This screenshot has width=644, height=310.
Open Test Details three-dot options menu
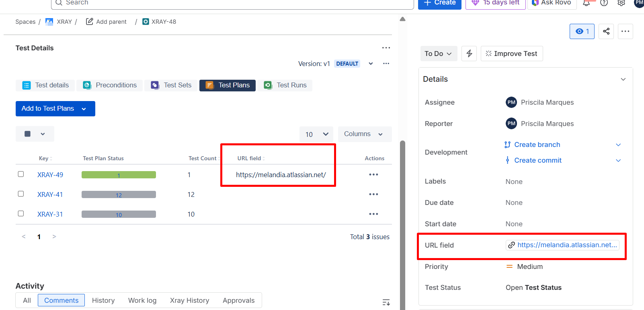pos(386,48)
